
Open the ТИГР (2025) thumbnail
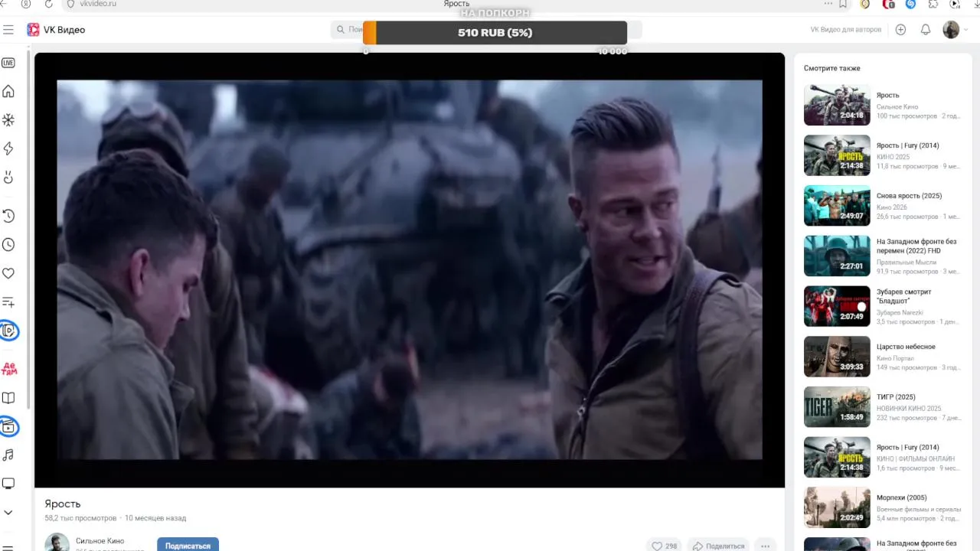coord(837,406)
